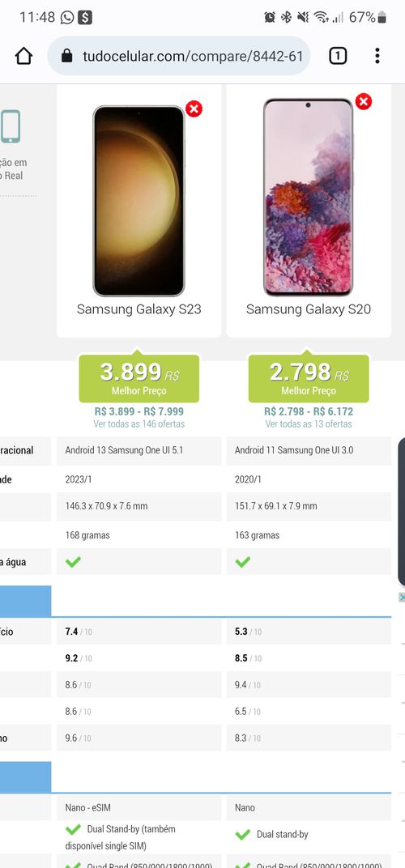The width and height of the screenshot is (405, 868).
Task: Tap the WhatsApp notification icon in status bar
Action: (x=67, y=18)
